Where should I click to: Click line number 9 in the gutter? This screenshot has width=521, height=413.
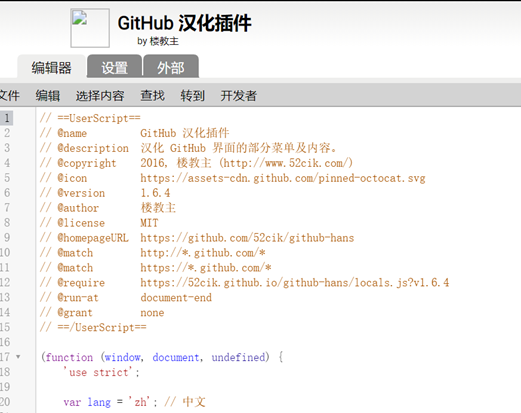(x=7, y=238)
